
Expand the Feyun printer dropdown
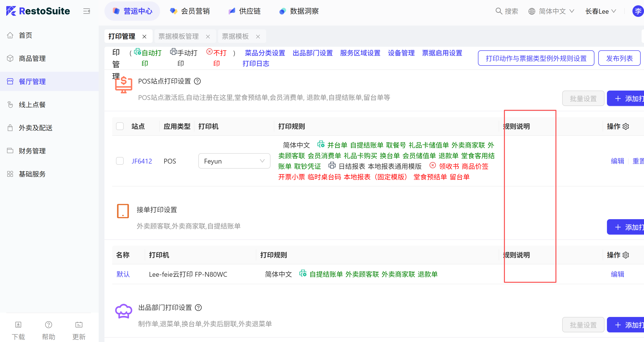[234, 161]
